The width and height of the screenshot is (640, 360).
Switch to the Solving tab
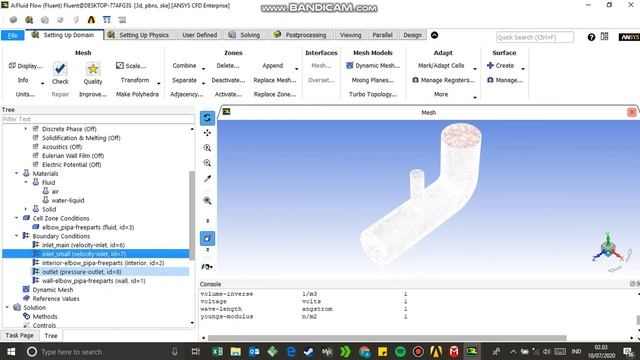(x=244, y=35)
